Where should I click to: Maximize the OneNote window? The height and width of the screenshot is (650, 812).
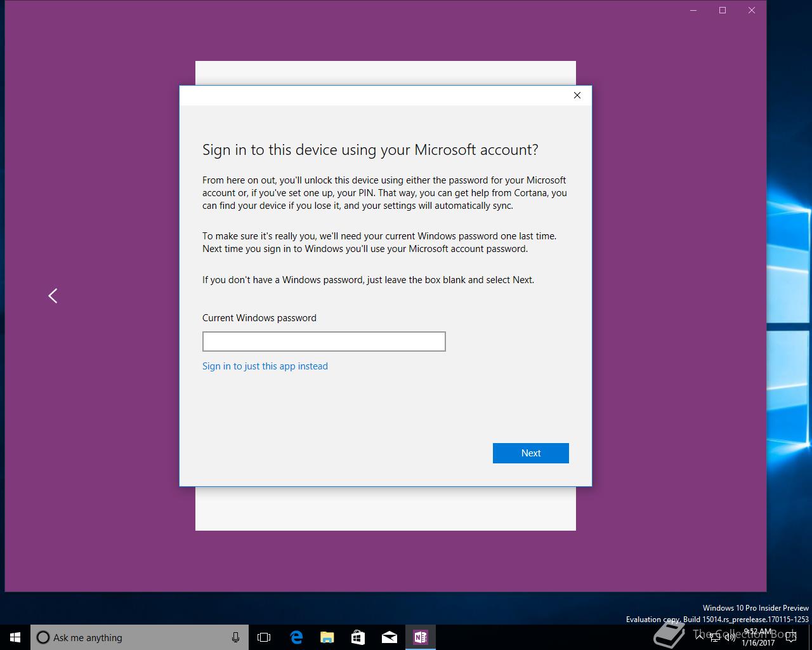coord(723,10)
